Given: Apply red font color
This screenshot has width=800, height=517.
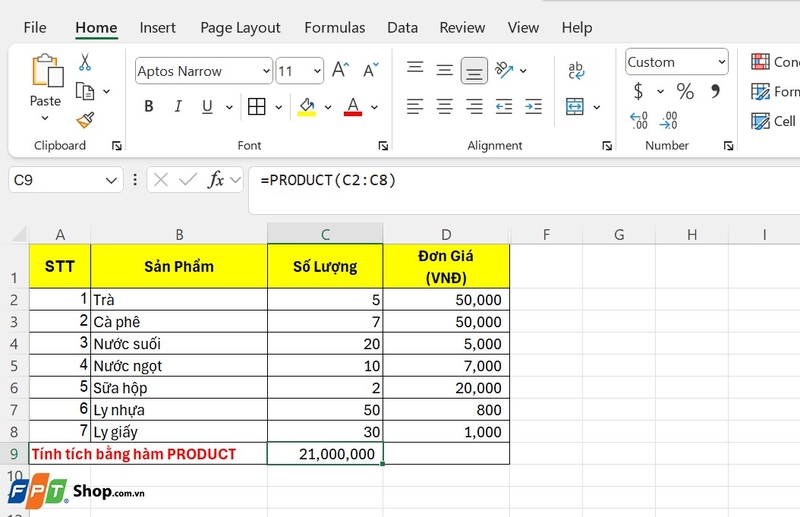Looking at the screenshot, I should pos(353,107).
